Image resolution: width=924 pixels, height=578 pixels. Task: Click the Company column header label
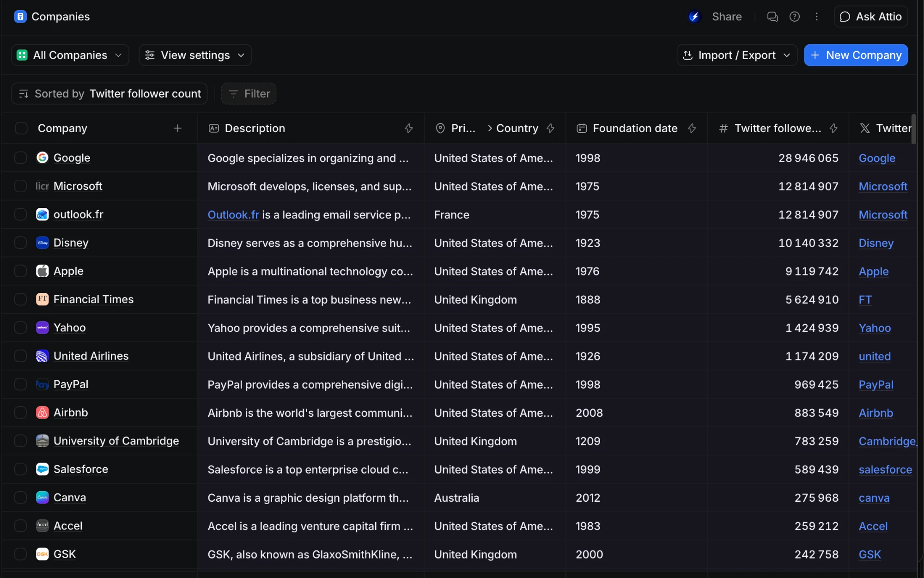tap(62, 128)
